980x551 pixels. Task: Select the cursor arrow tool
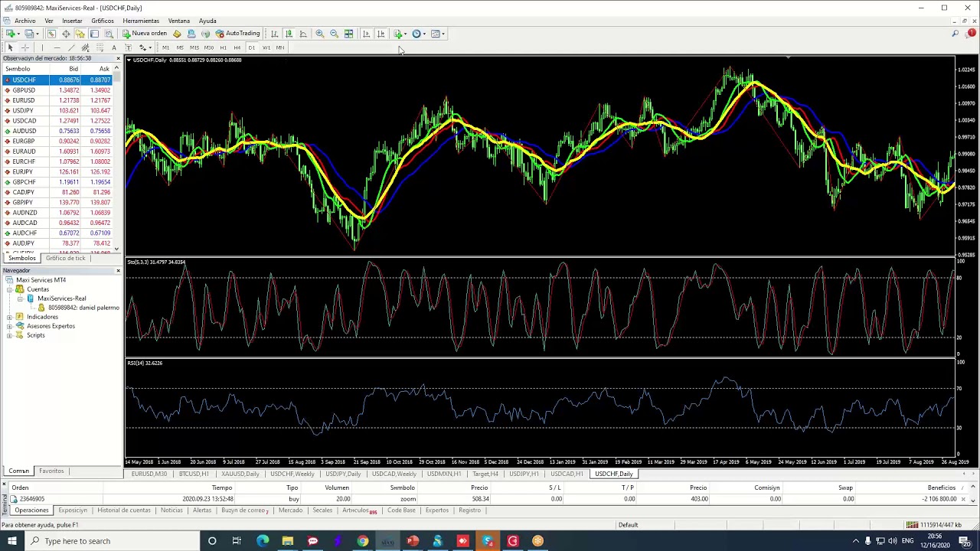[10, 47]
